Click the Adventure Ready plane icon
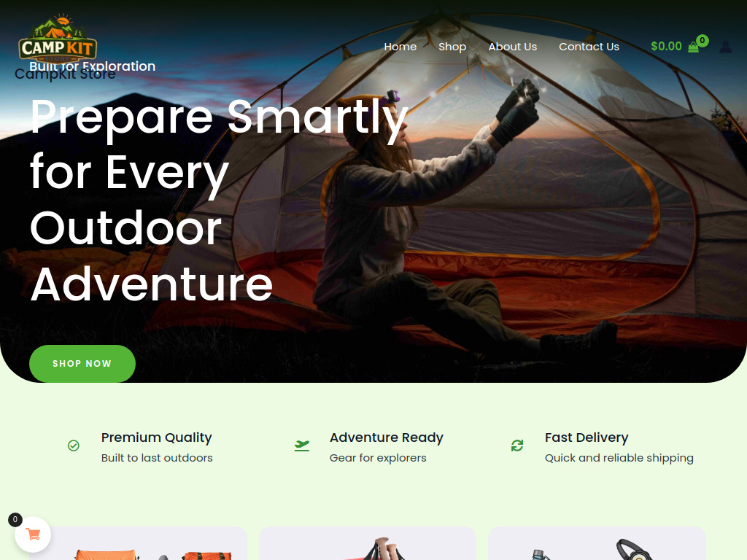Viewport: 747px width, 560px height. click(x=301, y=446)
